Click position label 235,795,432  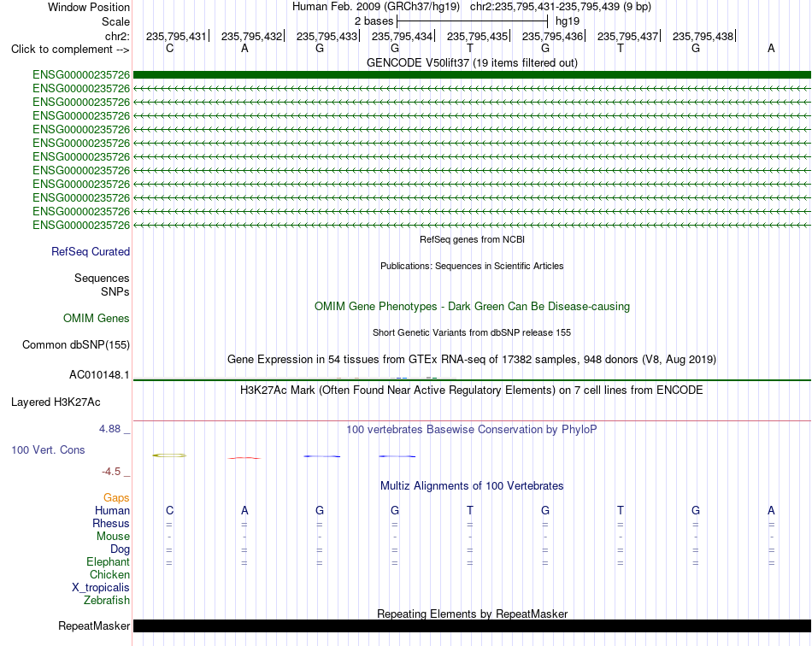(x=251, y=36)
